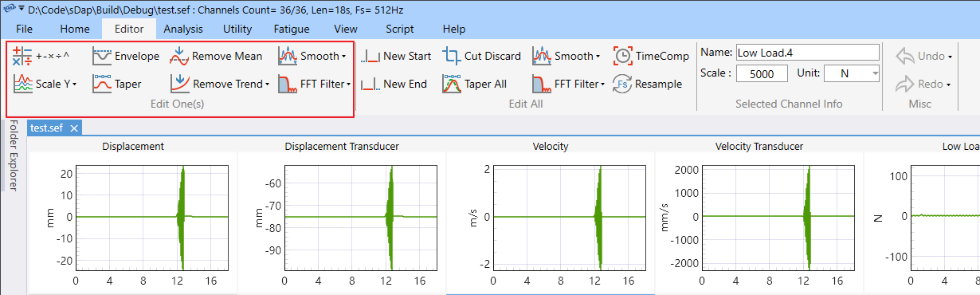Click the Scale value input field
This screenshot has width=980, height=295.
pyautogui.click(x=762, y=73)
